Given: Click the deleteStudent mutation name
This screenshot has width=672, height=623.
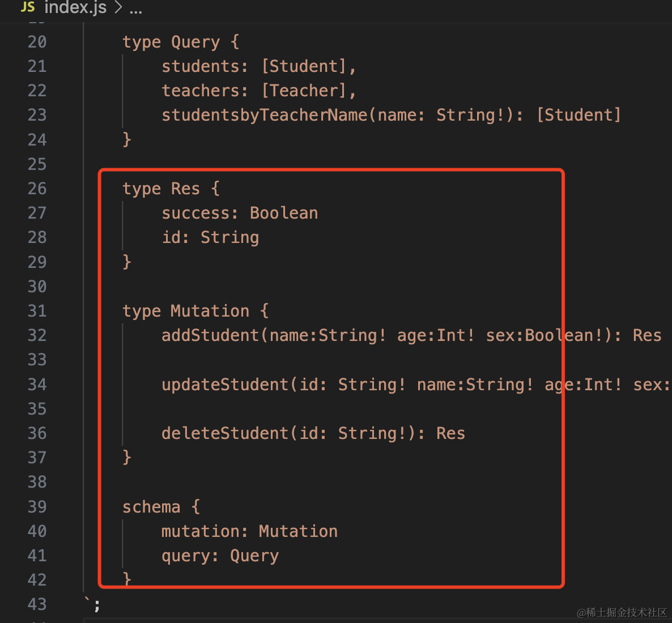Looking at the screenshot, I should pyautogui.click(x=225, y=433).
